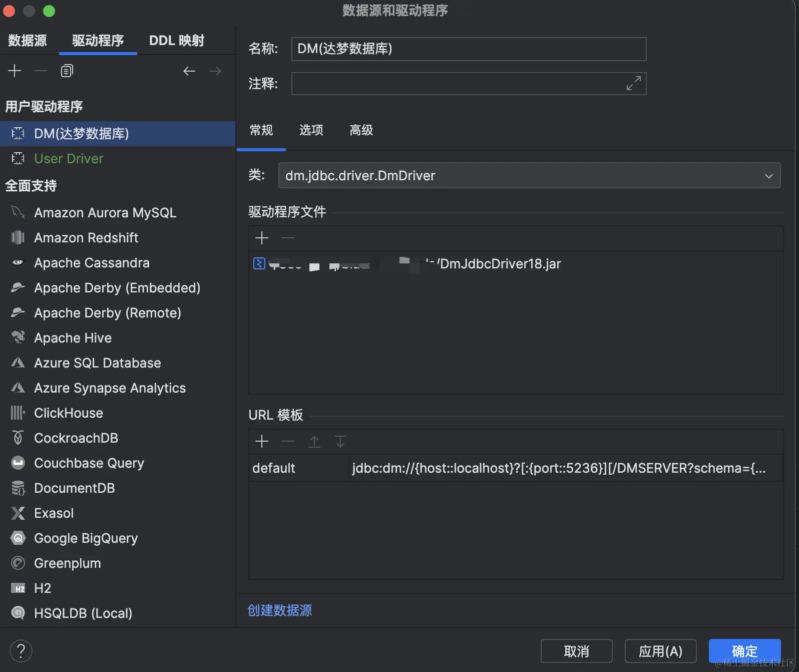Open help with the question mark icon
The height and width of the screenshot is (672, 799).
(x=21, y=651)
